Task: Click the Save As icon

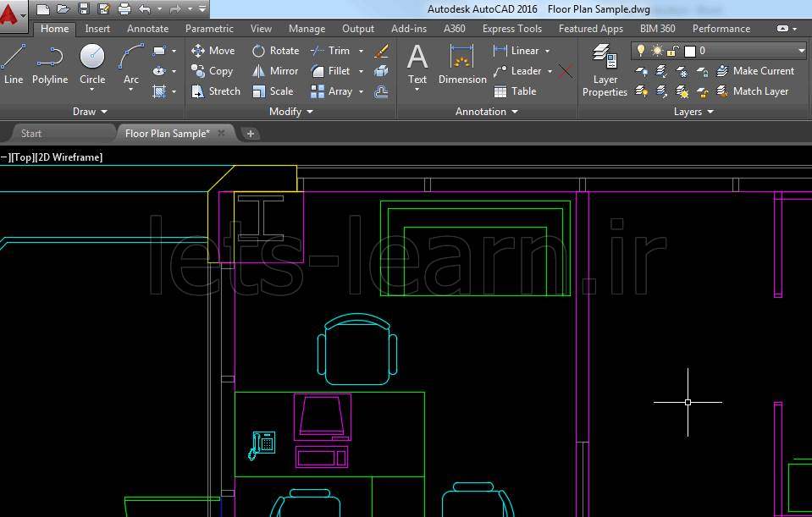Action: click(x=103, y=8)
